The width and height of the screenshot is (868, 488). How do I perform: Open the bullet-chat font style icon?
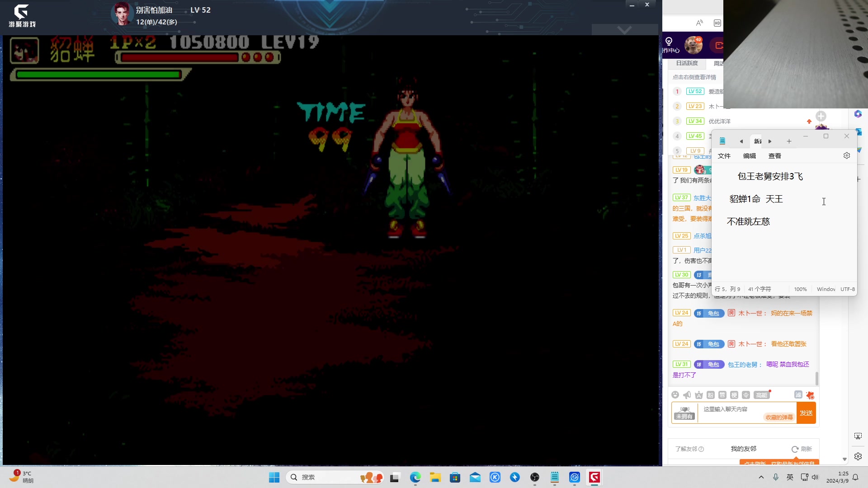click(699, 395)
